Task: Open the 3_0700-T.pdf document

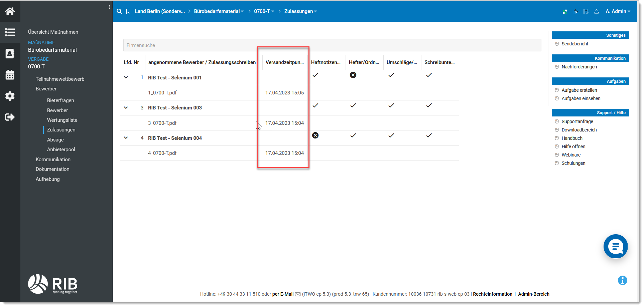Action: pos(162,123)
